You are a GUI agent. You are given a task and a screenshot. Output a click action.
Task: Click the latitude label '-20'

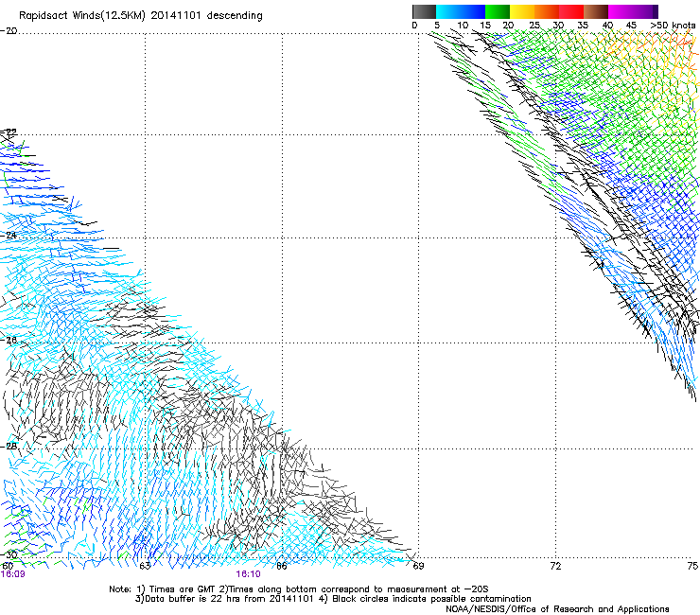[x=9, y=31]
